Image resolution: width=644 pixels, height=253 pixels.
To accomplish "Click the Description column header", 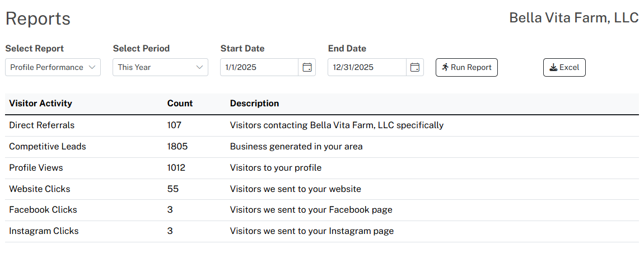I will click(254, 104).
